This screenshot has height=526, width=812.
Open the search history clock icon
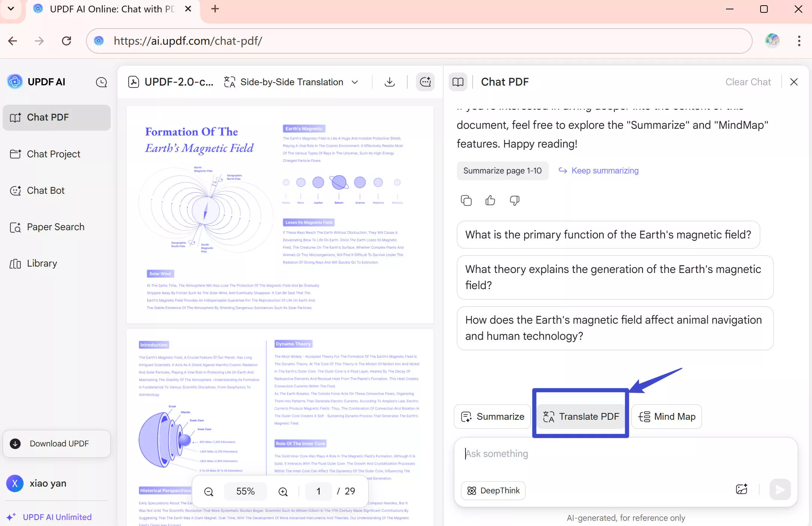[x=101, y=82]
